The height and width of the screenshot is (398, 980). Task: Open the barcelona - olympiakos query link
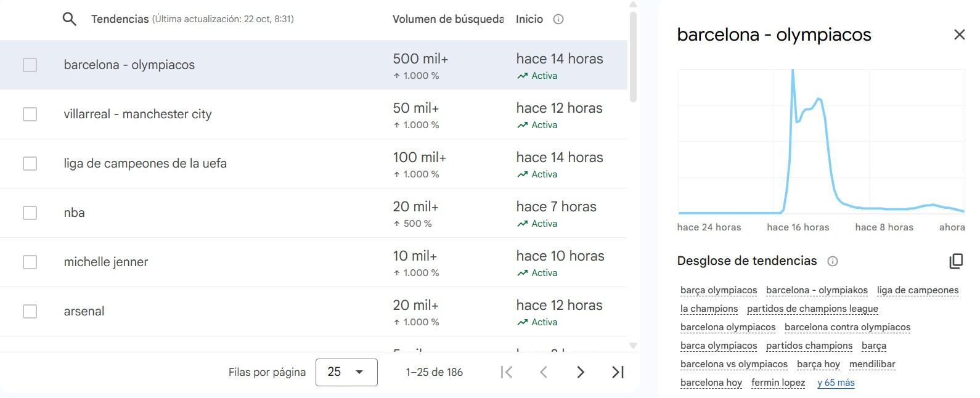click(817, 290)
